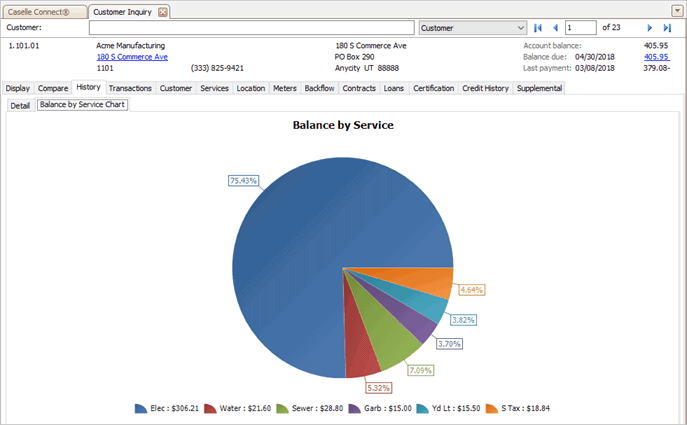This screenshot has width=687, height=425.
Task: Switch to the Transactions tab
Action: [x=130, y=88]
